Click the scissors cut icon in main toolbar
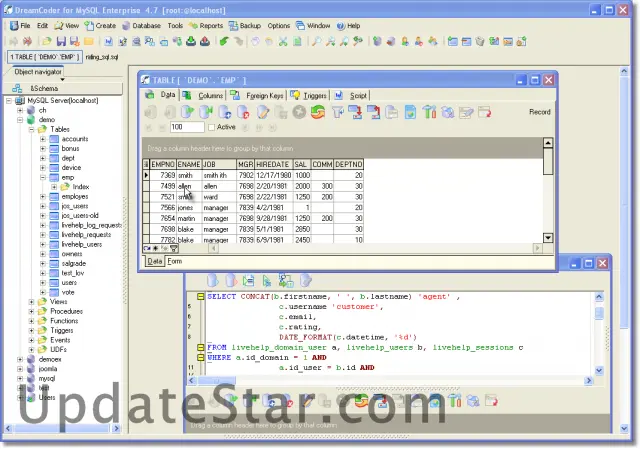640x449 pixels. [283, 41]
